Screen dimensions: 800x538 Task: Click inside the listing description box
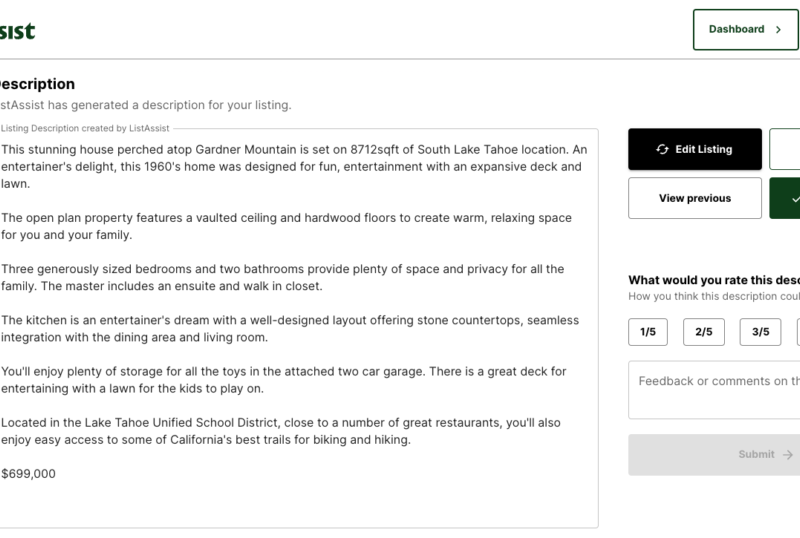tap(300, 500)
